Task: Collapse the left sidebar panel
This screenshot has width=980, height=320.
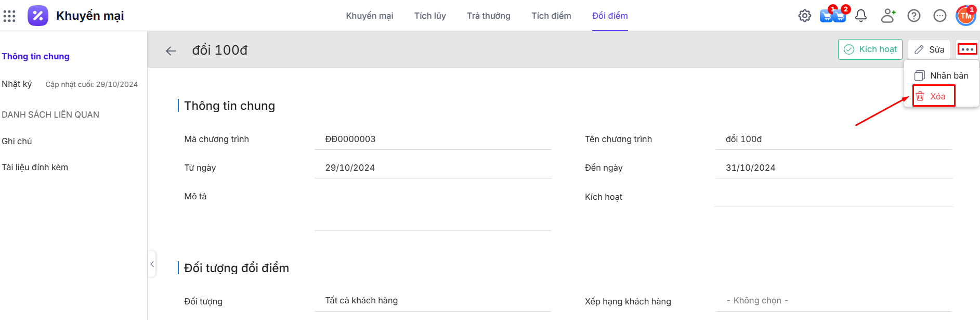Action: coord(152,264)
